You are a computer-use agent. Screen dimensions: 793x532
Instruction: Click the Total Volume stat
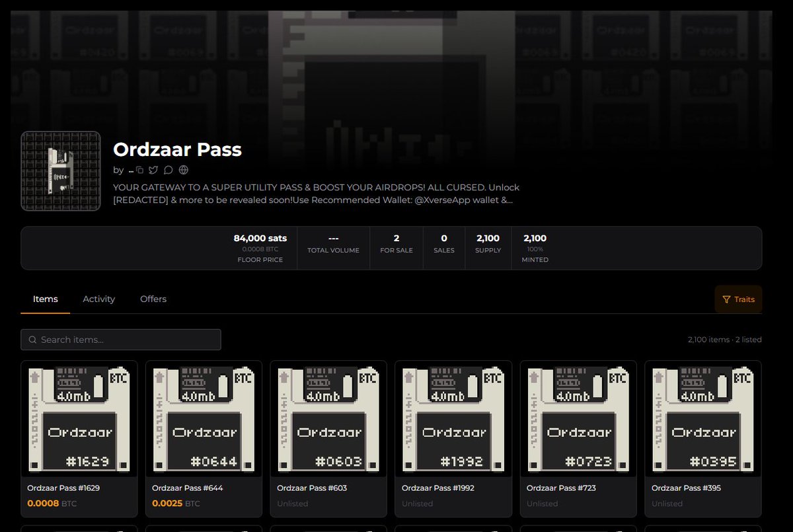click(x=334, y=243)
